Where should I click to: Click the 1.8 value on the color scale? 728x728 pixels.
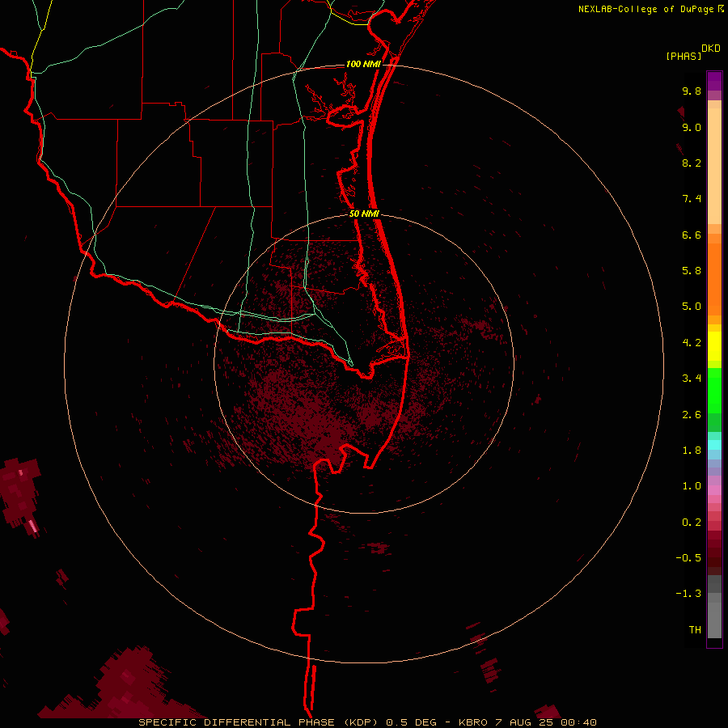coord(692,451)
